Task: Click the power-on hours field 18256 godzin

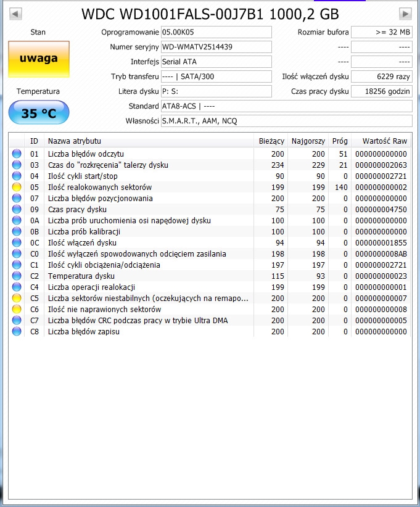Action: coord(382,91)
